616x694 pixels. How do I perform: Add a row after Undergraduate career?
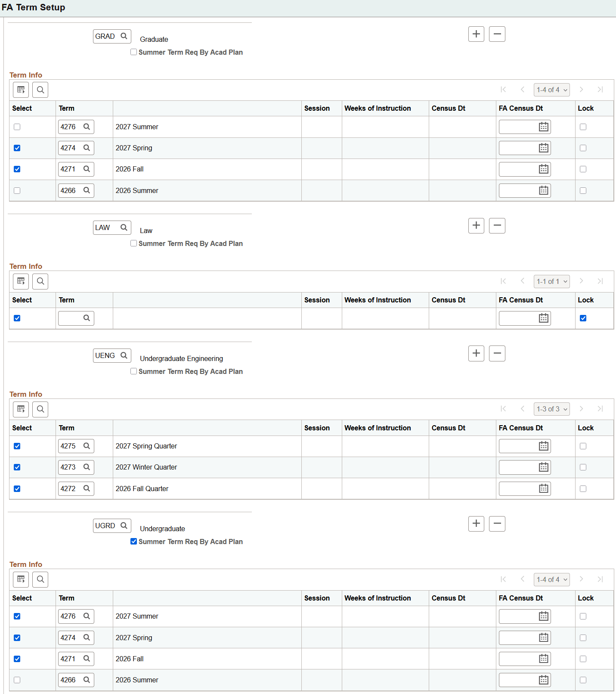pos(476,523)
